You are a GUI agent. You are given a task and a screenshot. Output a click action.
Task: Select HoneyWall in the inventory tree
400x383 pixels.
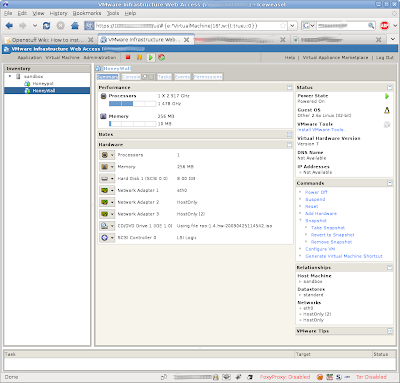coord(44,91)
